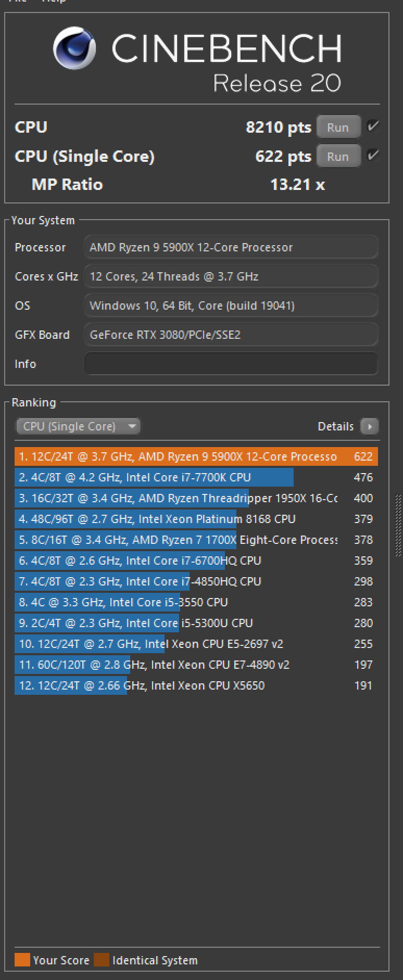Select ranking row Intel Core i5-5300U
The width and height of the screenshot is (403, 980).
(196, 623)
